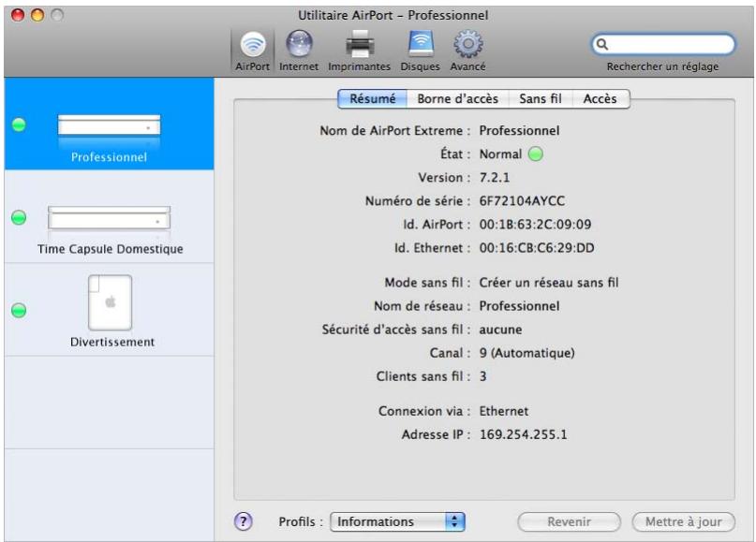Select the Divertissement AirPort Express icon
The image size is (756, 542).
click(110, 302)
